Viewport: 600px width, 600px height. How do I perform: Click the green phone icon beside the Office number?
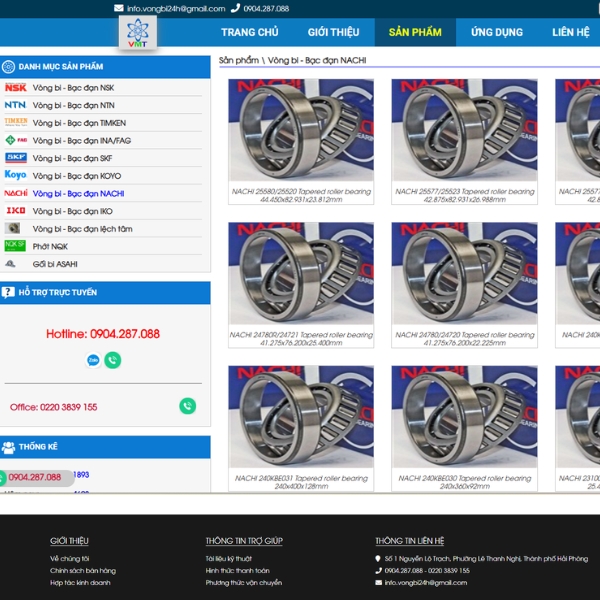188,406
